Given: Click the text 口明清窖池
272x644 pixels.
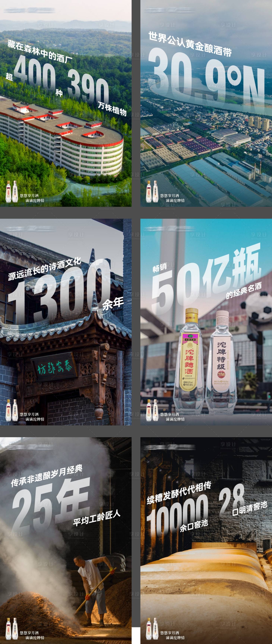Looking at the screenshot, I should [250, 508].
